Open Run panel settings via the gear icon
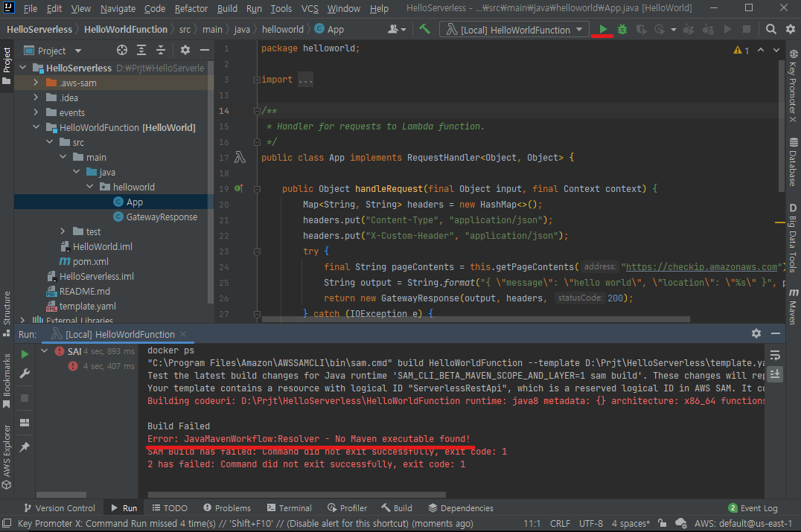801x532 pixels. [x=756, y=333]
